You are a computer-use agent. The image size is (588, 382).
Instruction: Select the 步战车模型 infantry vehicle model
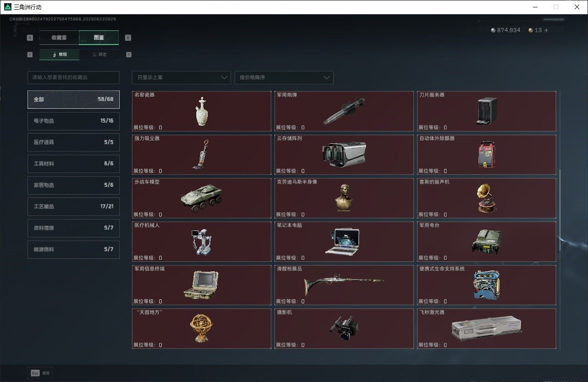pos(202,198)
